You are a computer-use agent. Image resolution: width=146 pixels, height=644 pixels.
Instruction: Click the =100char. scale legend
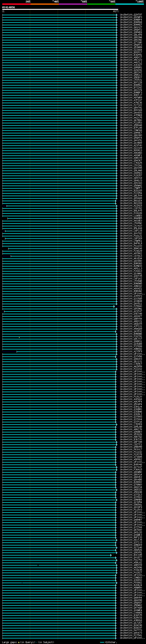109,642
